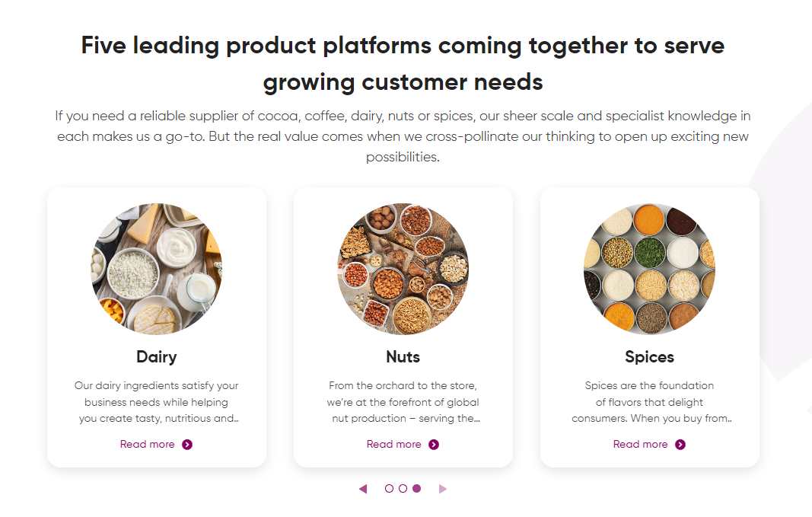
Task: Select the second carousel pagination dot
Action: coord(403,489)
